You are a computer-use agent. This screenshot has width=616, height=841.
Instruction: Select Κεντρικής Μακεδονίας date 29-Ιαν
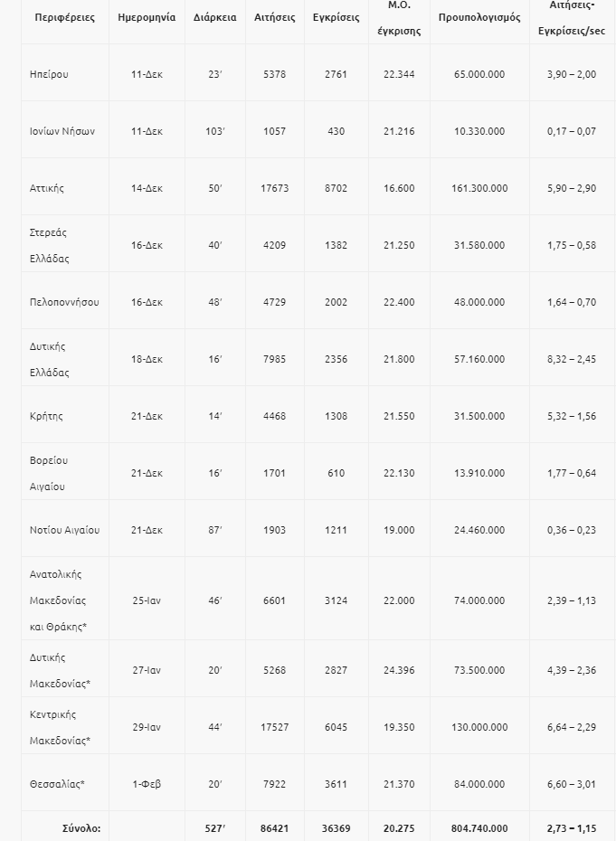coord(147,727)
